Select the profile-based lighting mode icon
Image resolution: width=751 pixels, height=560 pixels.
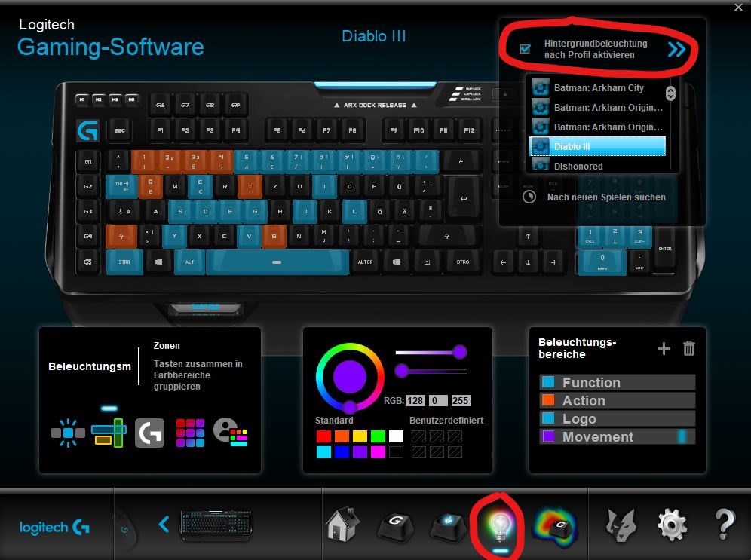pyautogui.click(x=231, y=432)
